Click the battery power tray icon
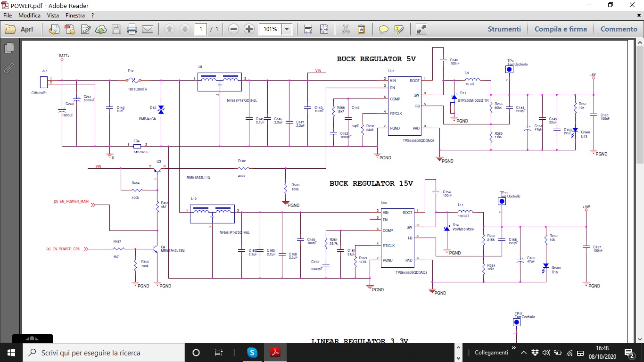This screenshot has height=362, width=644. click(558, 353)
